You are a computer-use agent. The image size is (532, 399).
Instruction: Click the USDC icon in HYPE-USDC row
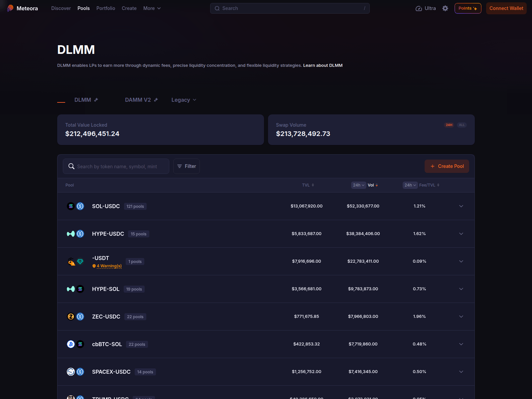(x=80, y=234)
